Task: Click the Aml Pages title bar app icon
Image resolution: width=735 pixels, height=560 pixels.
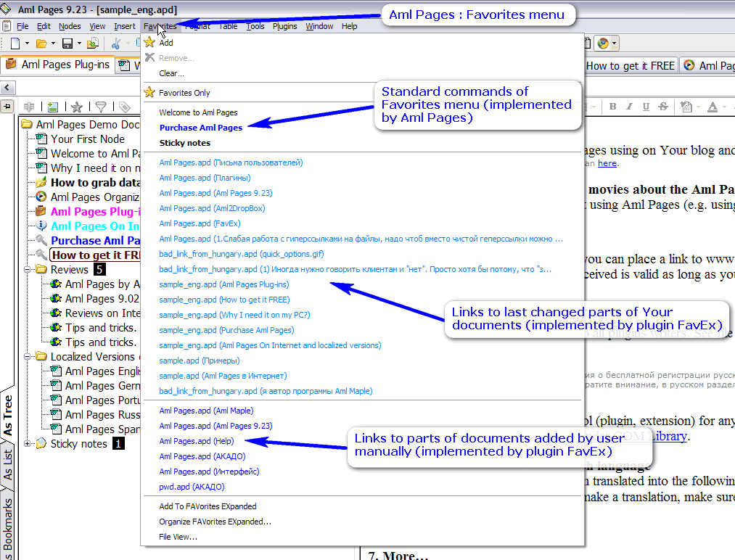Action: click(6, 9)
